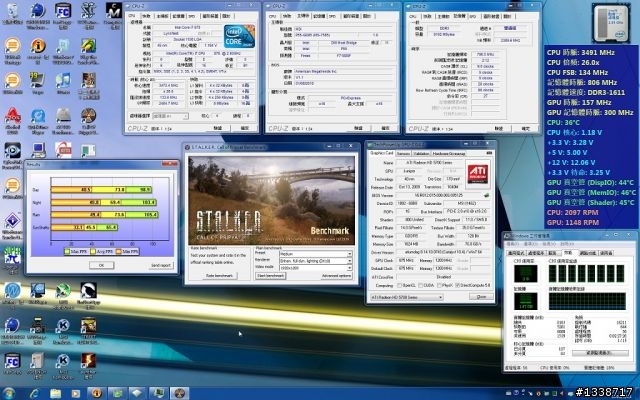Image resolution: width=640 pixels, height=400 pixels.
Task: Click the S.T.A.L.K.E.R. radiation icon on taskbar
Action: (179, 393)
